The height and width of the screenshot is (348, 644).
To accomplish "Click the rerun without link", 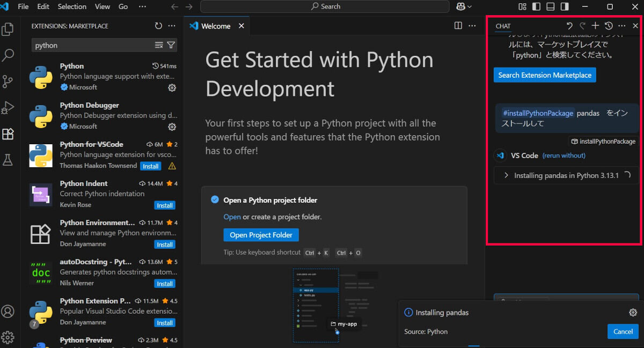I will point(564,156).
